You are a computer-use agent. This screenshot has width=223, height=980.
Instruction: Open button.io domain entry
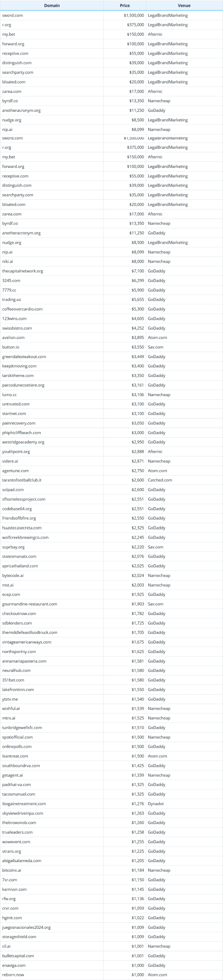point(11,347)
